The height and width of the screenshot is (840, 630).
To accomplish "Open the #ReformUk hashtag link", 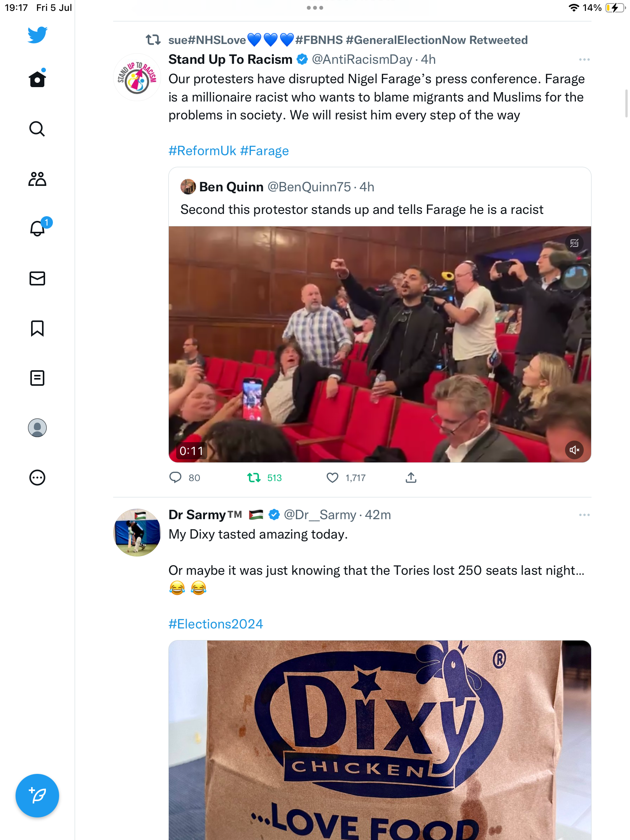I will 202,151.
